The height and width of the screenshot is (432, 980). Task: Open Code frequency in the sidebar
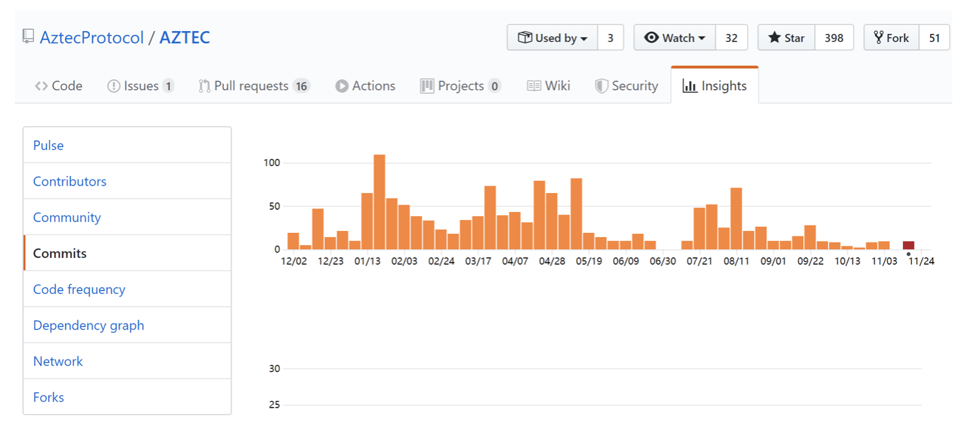tap(127, 288)
